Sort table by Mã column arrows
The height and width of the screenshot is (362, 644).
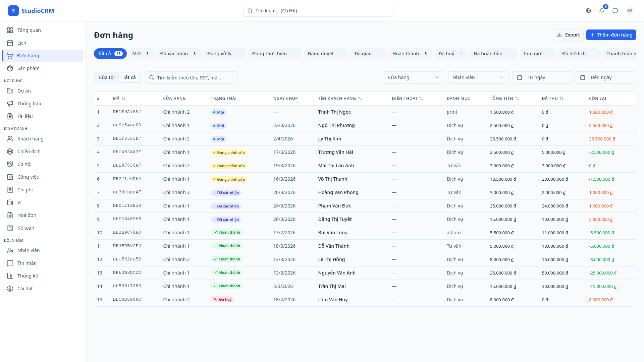[123, 99]
